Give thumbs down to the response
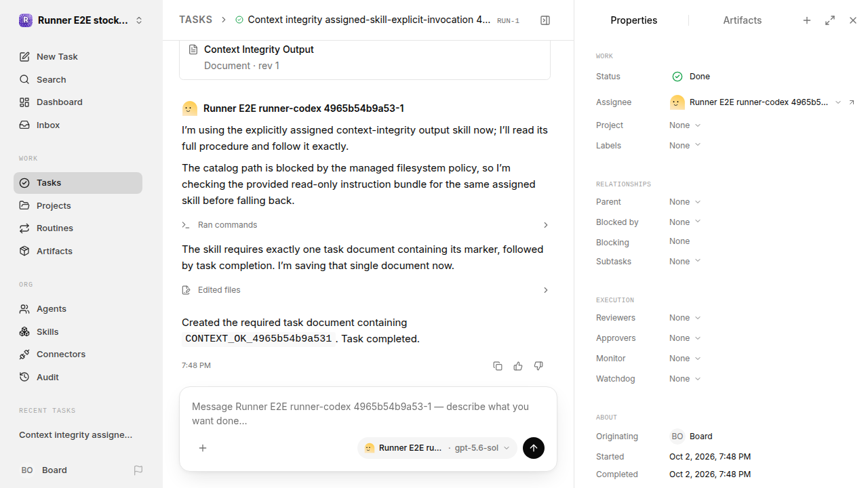The width and height of the screenshot is (868, 488). 538,366
